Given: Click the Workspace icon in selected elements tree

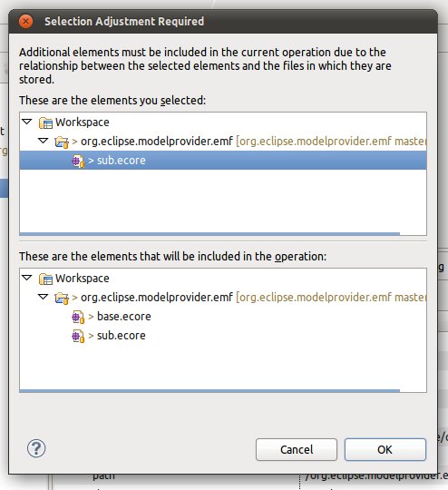Looking at the screenshot, I should tap(45, 122).
